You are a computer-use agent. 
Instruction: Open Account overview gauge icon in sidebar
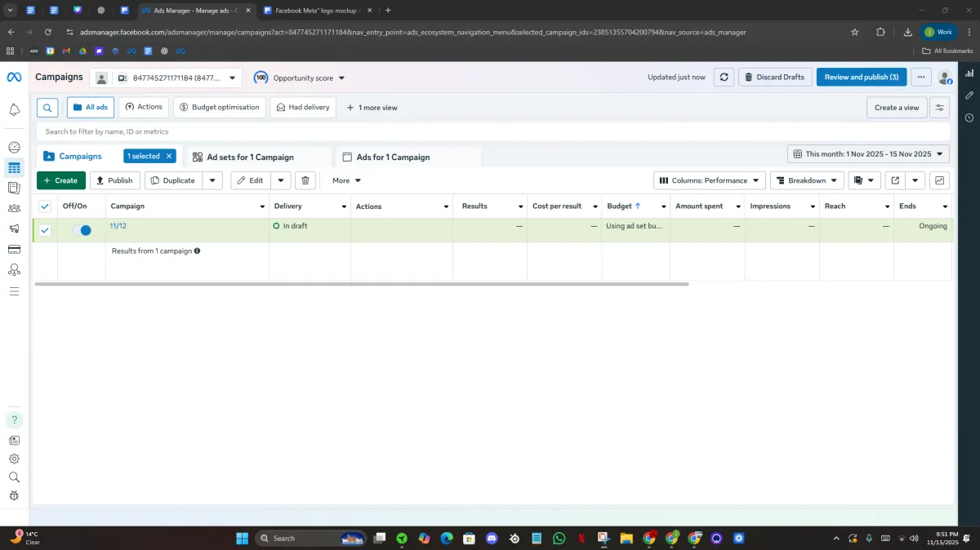(x=14, y=148)
